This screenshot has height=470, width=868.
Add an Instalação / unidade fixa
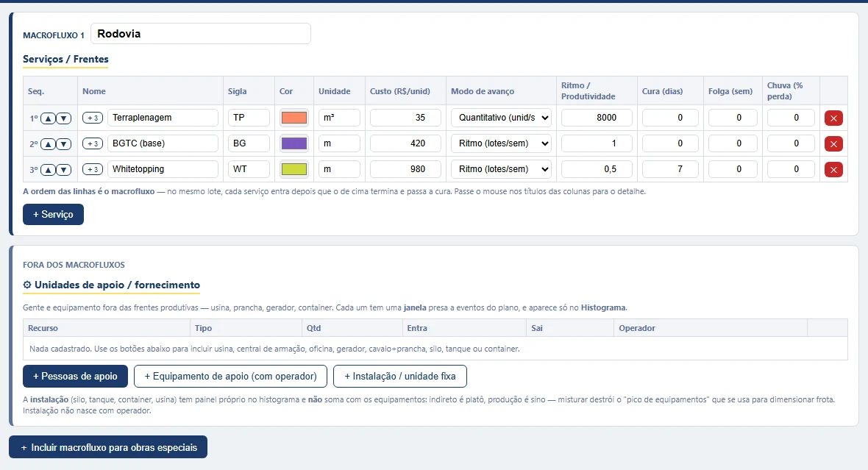[399, 377]
